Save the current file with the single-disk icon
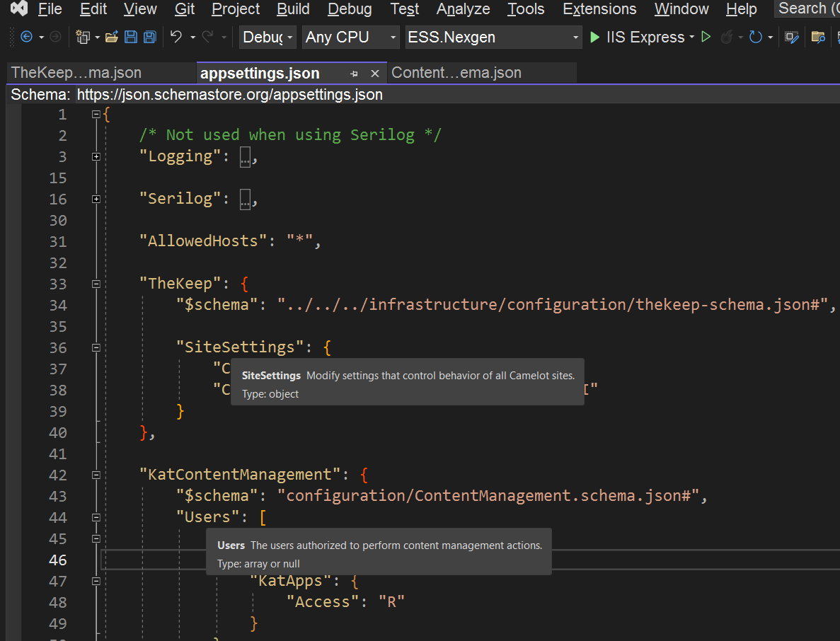 point(131,37)
